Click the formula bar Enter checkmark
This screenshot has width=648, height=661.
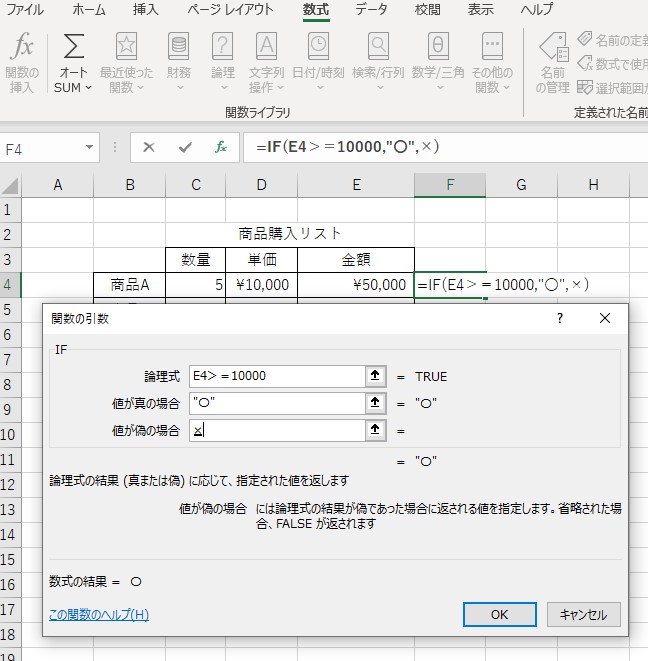184,147
